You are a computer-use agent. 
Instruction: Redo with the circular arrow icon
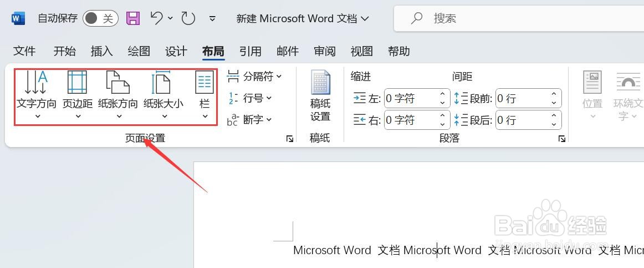[188, 18]
